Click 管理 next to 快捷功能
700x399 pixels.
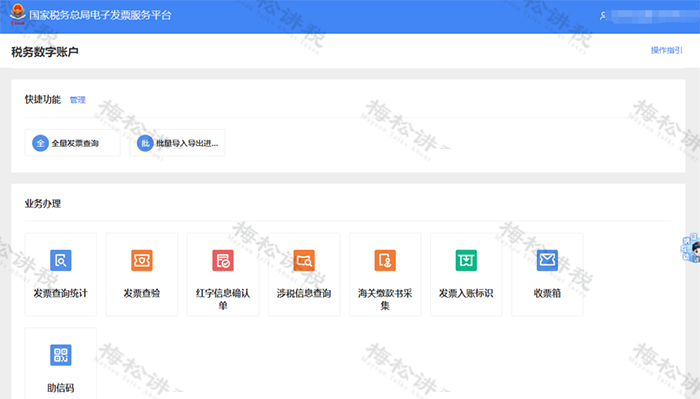pos(78,100)
